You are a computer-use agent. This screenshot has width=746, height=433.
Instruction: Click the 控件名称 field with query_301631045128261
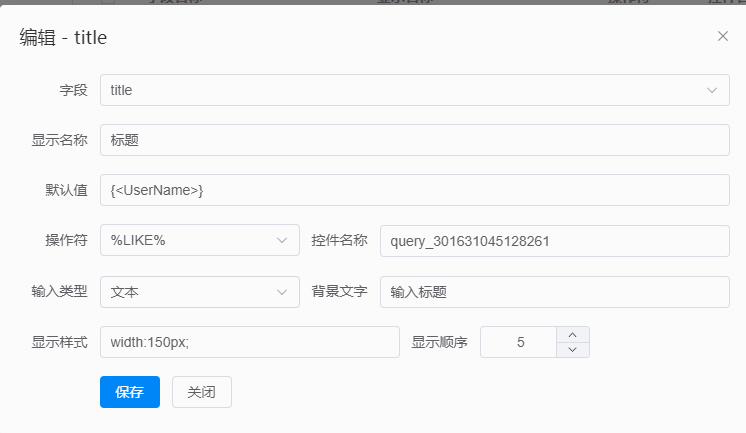pos(554,241)
